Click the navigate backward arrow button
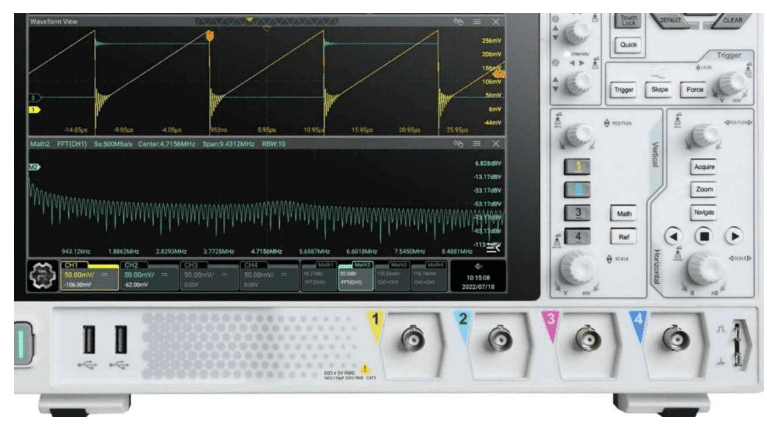767x427 pixels. tap(674, 237)
